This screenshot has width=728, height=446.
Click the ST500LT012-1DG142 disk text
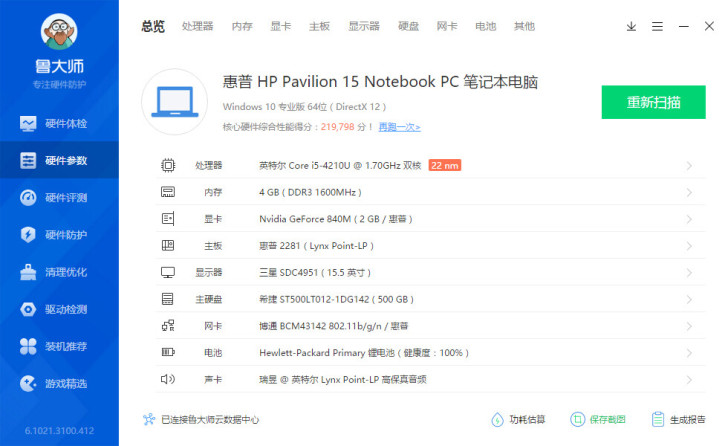pos(336,299)
